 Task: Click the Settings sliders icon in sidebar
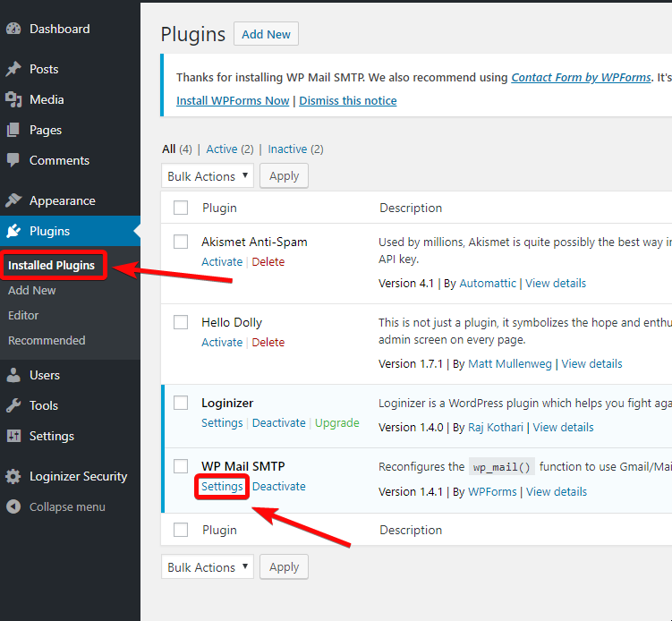[x=13, y=436]
